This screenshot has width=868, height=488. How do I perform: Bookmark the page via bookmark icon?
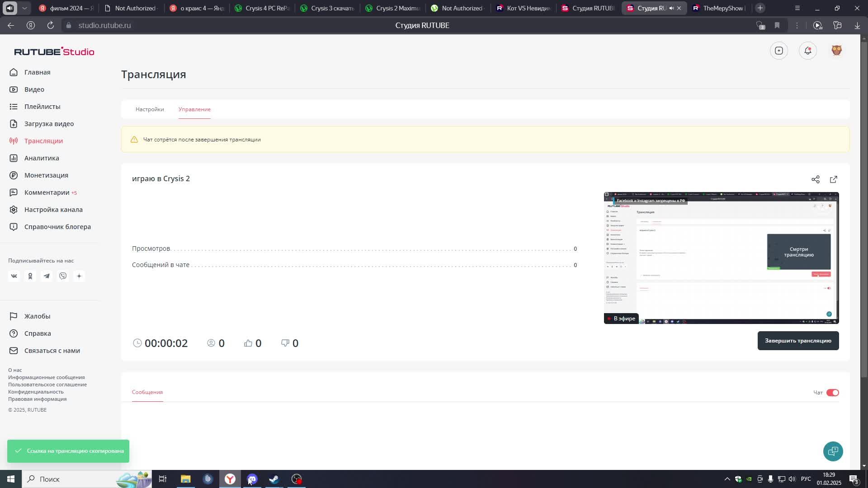[x=777, y=25]
